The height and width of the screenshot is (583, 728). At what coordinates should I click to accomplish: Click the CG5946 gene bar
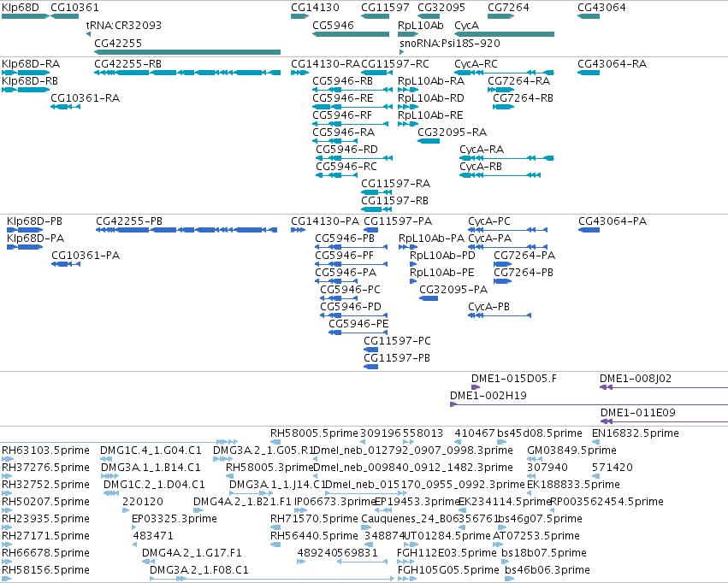pyautogui.click(x=351, y=34)
